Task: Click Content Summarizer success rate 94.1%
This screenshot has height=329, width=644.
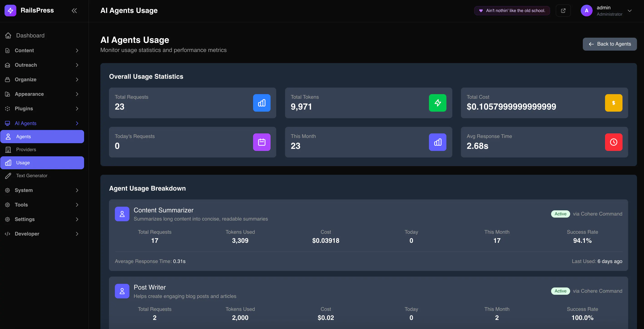Action: tap(582, 241)
